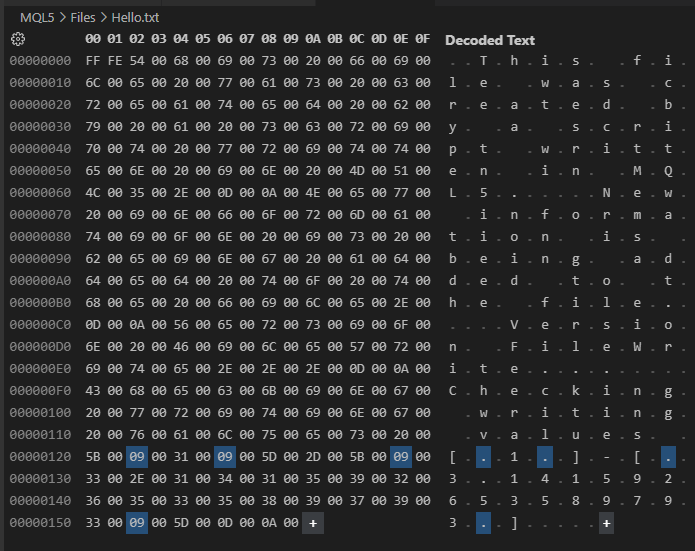The image size is (695, 551).
Task: Select decoded letter T in first row
Action: pyautogui.click(x=483, y=61)
